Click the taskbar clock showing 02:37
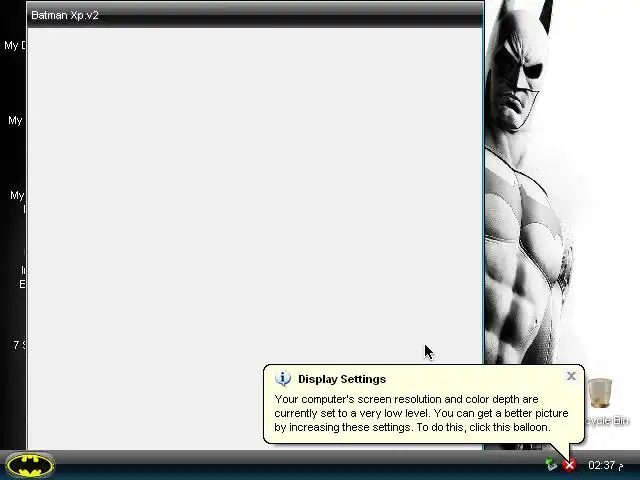640x480 pixels. (x=605, y=465)
